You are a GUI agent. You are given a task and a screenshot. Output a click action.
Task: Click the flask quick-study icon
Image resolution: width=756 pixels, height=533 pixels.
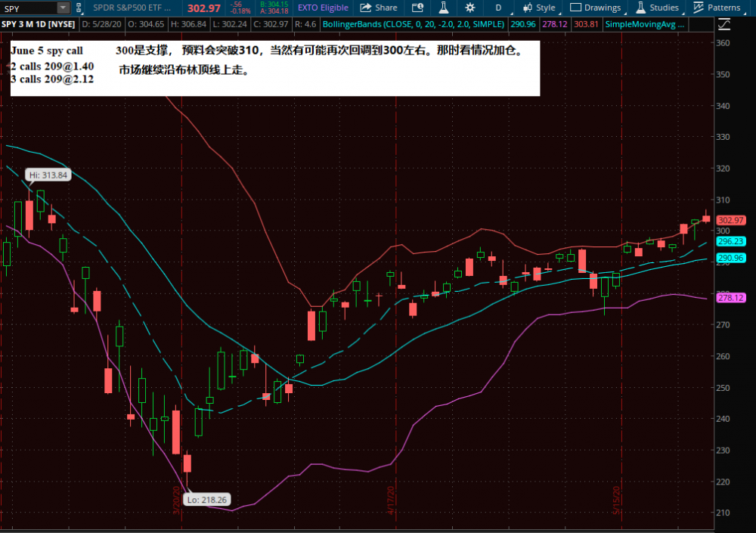point(444,8)
